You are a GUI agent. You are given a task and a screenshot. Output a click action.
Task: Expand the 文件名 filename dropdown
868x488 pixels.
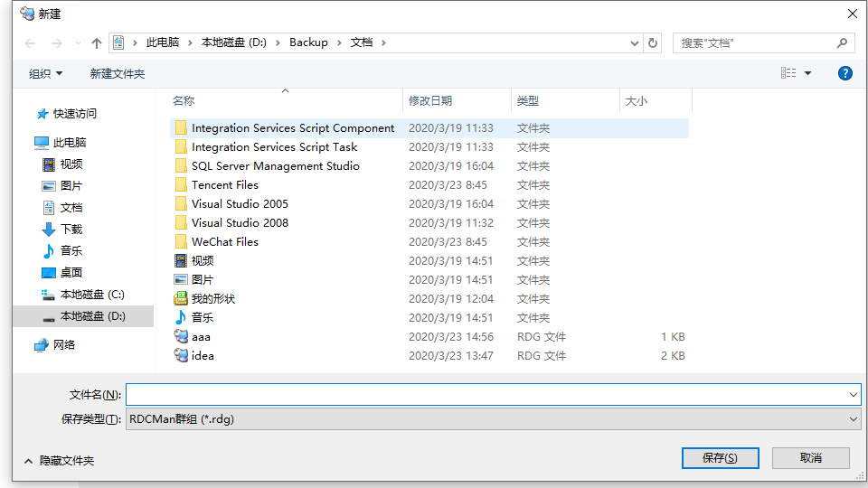853,395
